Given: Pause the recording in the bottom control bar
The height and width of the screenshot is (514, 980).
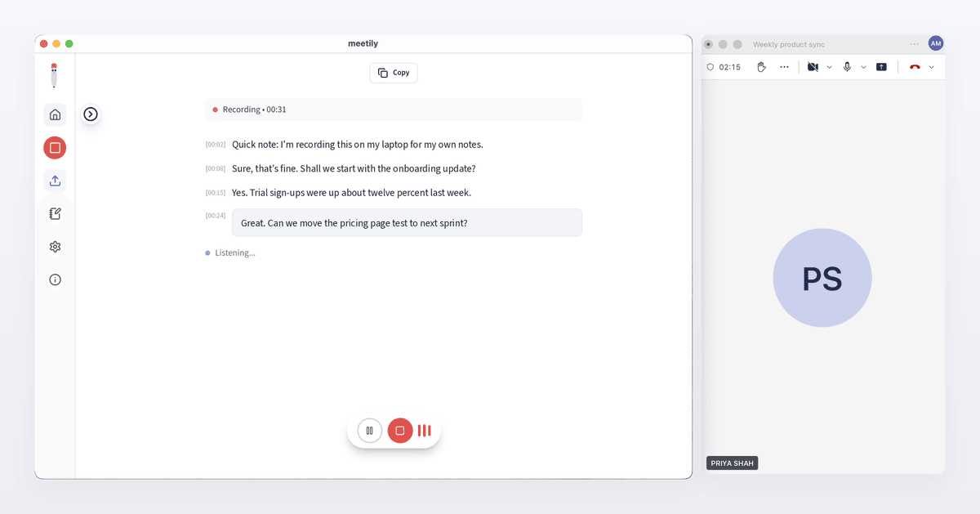Looking at the screenshot, I should point(370,431).
